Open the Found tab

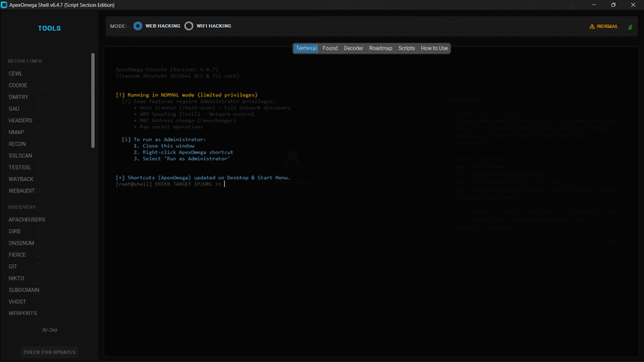coord(330,48)
